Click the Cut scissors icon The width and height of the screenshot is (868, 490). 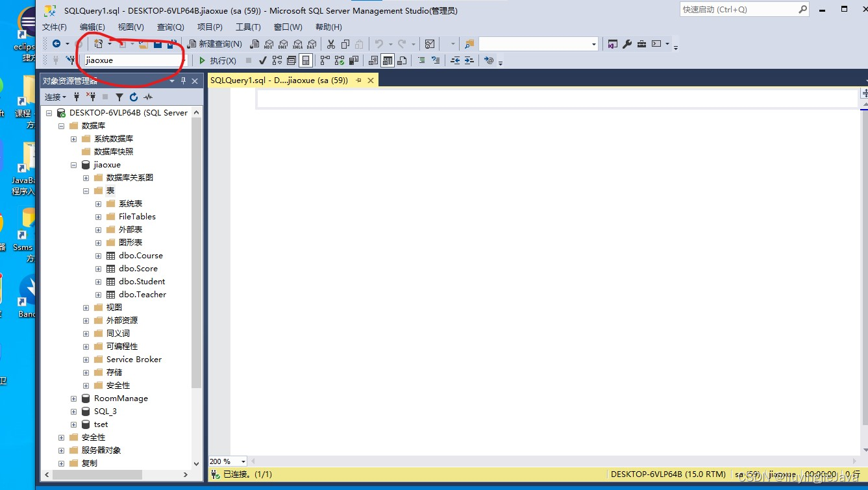pyautogui.click(x=331, y=44)
